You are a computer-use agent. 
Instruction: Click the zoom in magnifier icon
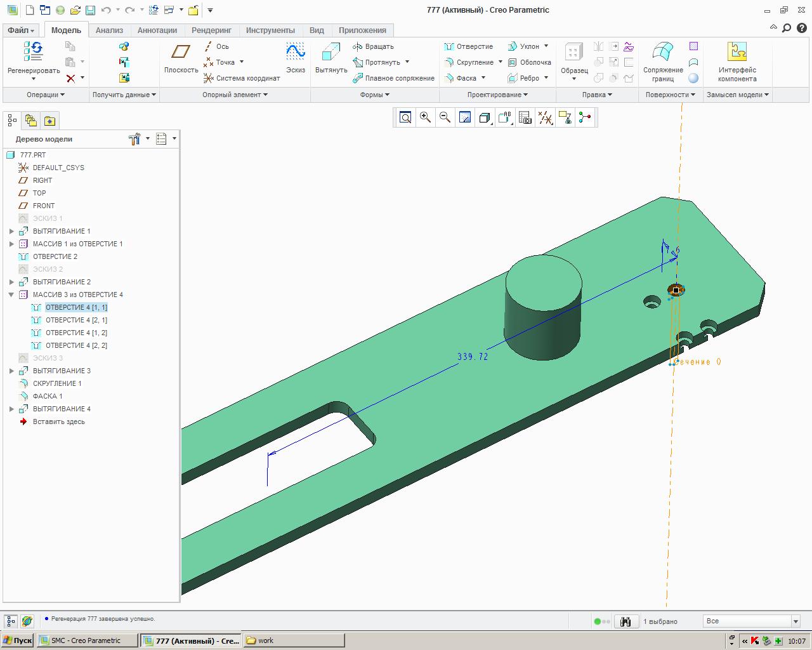[425, 117]
